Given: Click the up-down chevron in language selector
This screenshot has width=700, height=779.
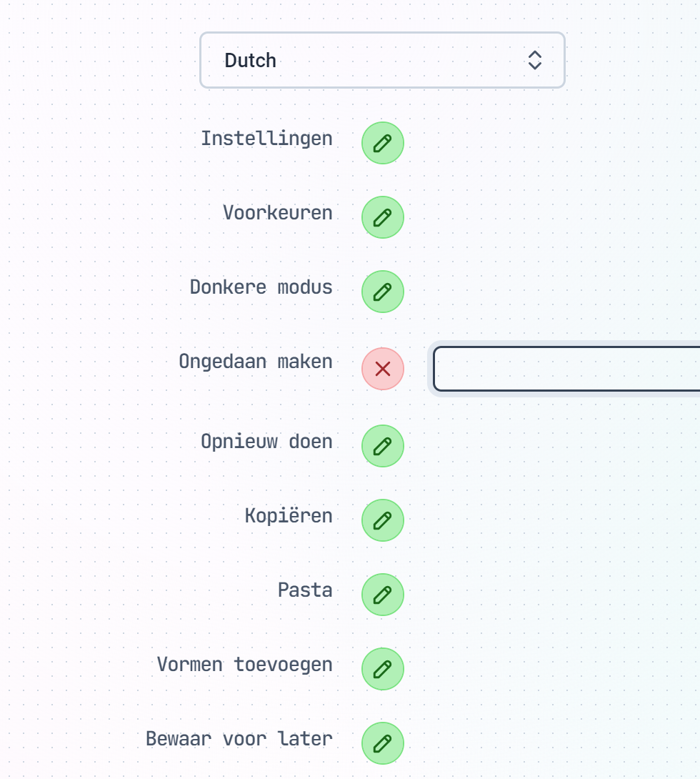Looking at the screenshot, I should (x=535, y=60).
